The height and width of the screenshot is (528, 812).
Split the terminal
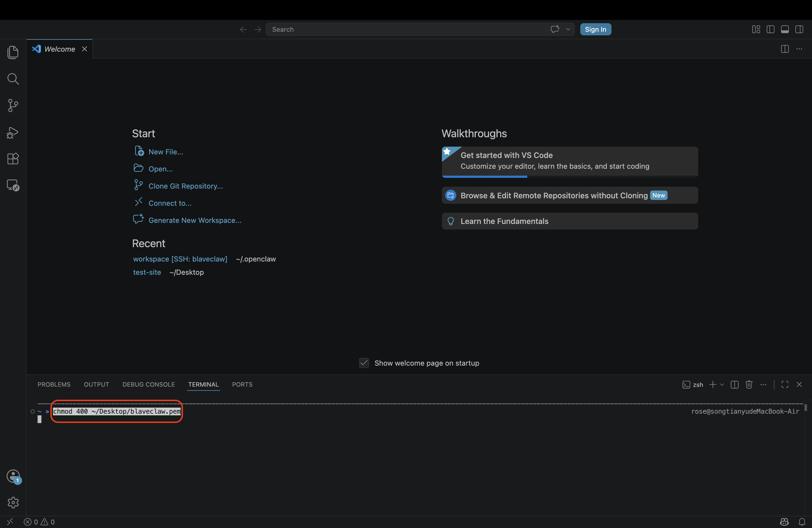click(x=735, y=384)
